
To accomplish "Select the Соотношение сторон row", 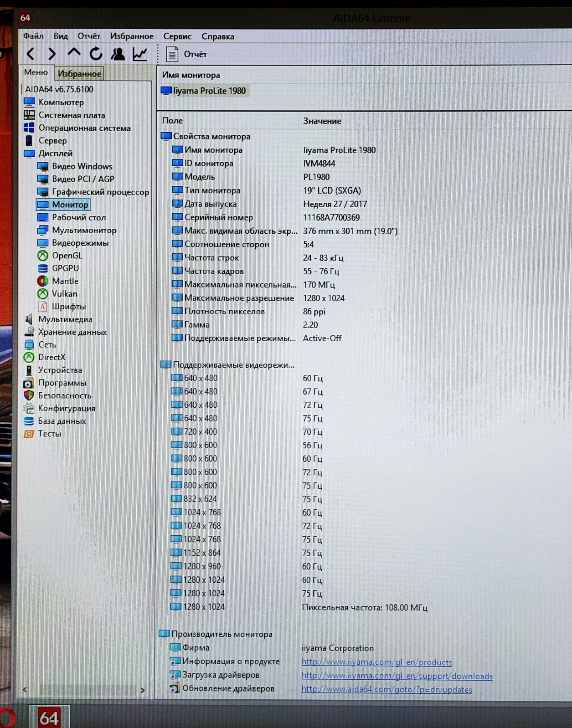I will (x=242, y=244).
